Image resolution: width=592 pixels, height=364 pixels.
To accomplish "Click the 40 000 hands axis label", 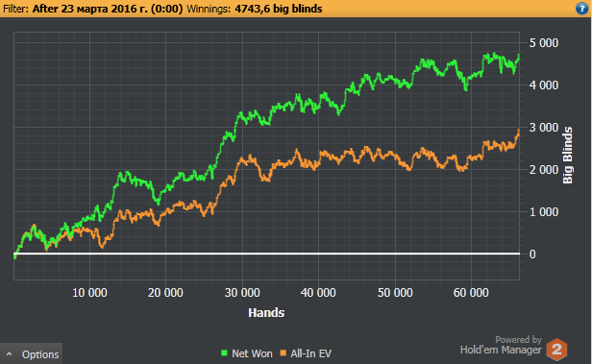I will [318, 293].
